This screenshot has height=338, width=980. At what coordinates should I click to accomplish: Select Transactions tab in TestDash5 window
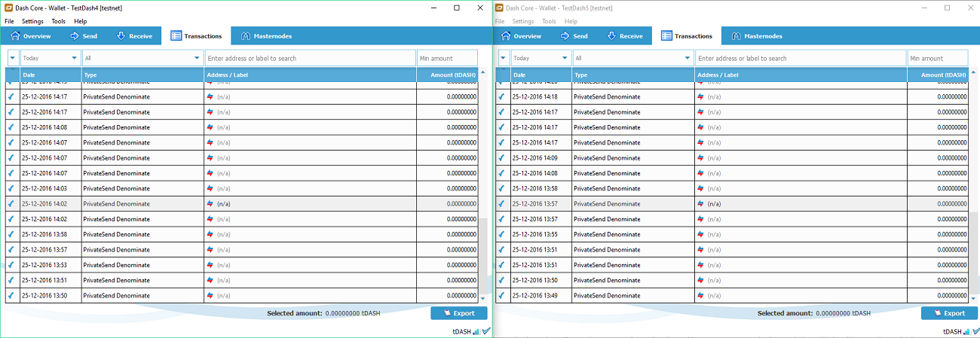click(x=686, y=36)
